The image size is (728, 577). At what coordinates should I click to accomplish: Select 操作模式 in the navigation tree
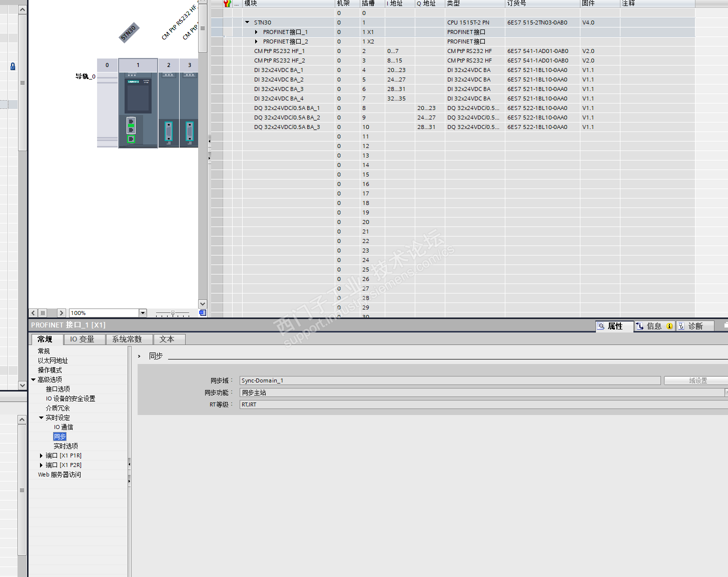coord(50,370)
